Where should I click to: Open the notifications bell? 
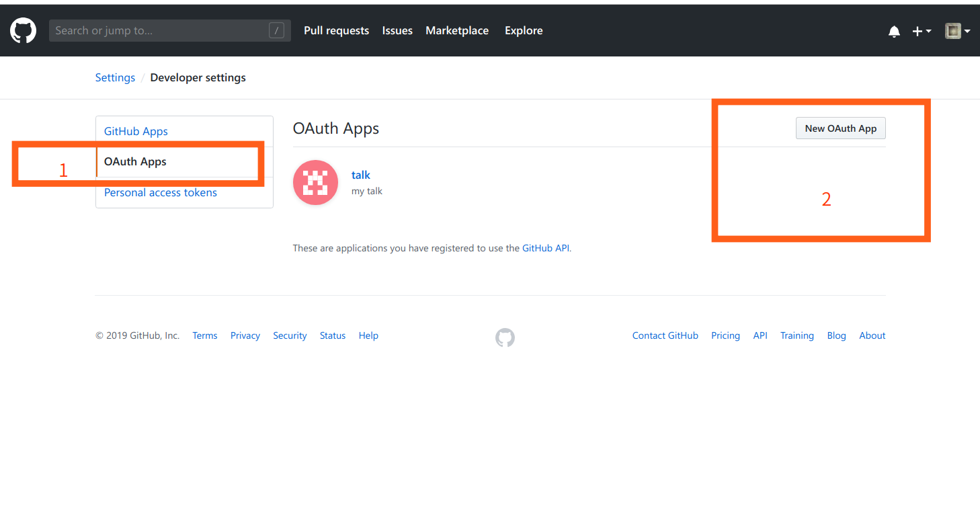pyautogui.click(x=894, y=31)
